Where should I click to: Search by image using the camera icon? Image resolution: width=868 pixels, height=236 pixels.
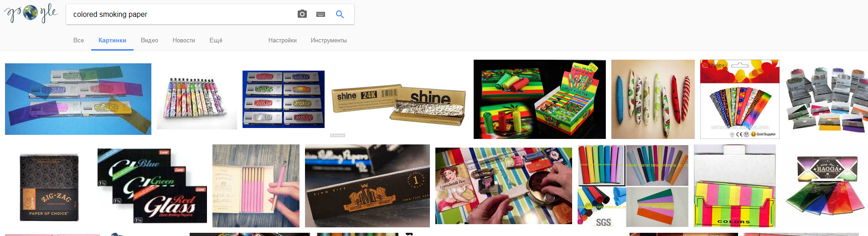[302, 14]
